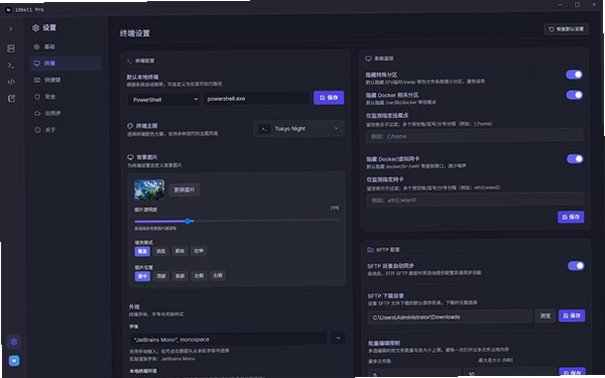This screenshot has height=378, width=605.
Task: Click the SShell Pro app icon in title bar
Action: pos(8,10)
